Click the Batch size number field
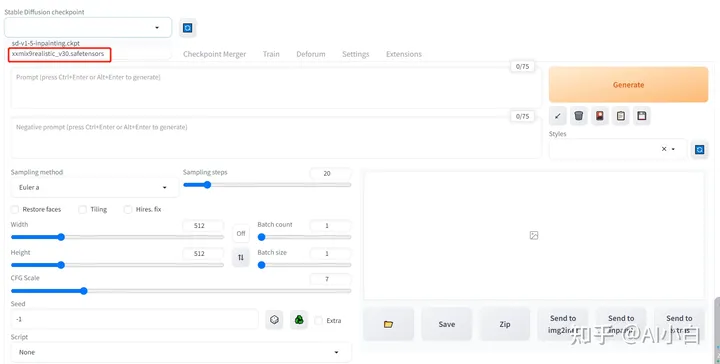The image size is (720, 364). tap(331, 253)
